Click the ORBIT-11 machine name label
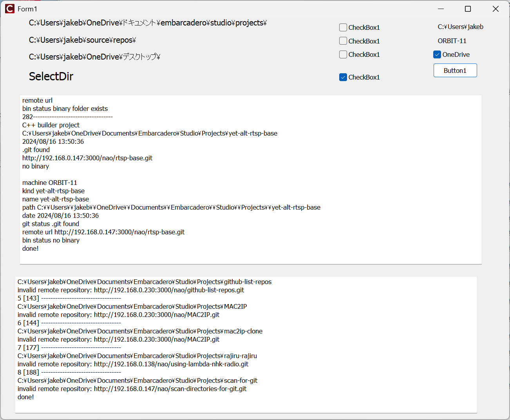Screen dimensions: 510x420 (452, 41)
